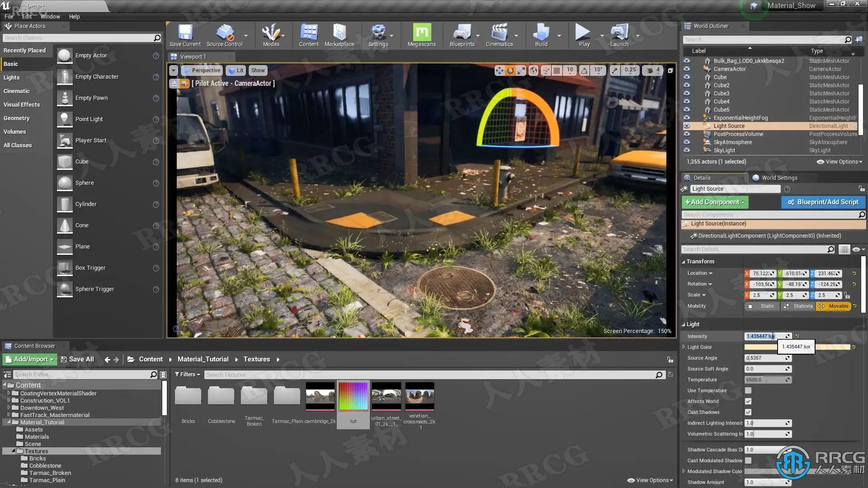The image size is (868, 488).
Task: Open the Megascans plugin icon
Action: (x=421, y=35)
